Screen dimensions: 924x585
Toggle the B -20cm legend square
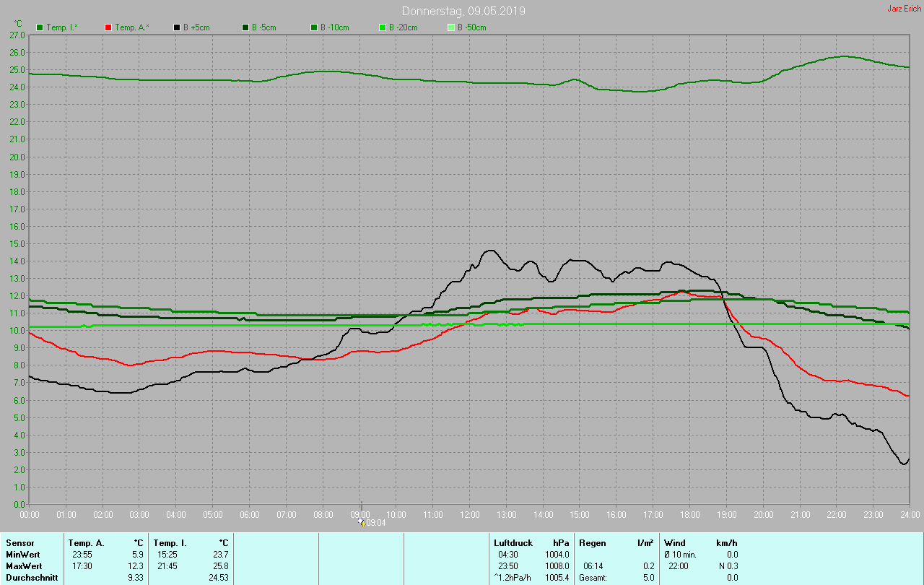coord(383,27)
